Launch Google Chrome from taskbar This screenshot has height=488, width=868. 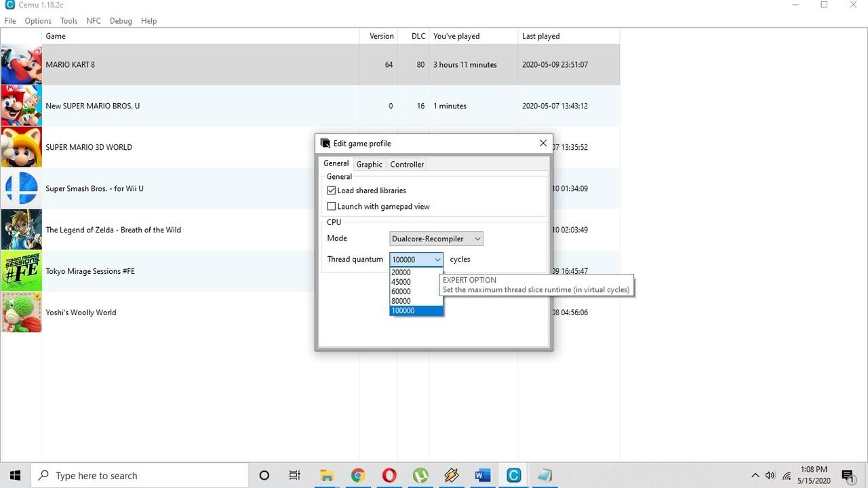click(357, 475)
